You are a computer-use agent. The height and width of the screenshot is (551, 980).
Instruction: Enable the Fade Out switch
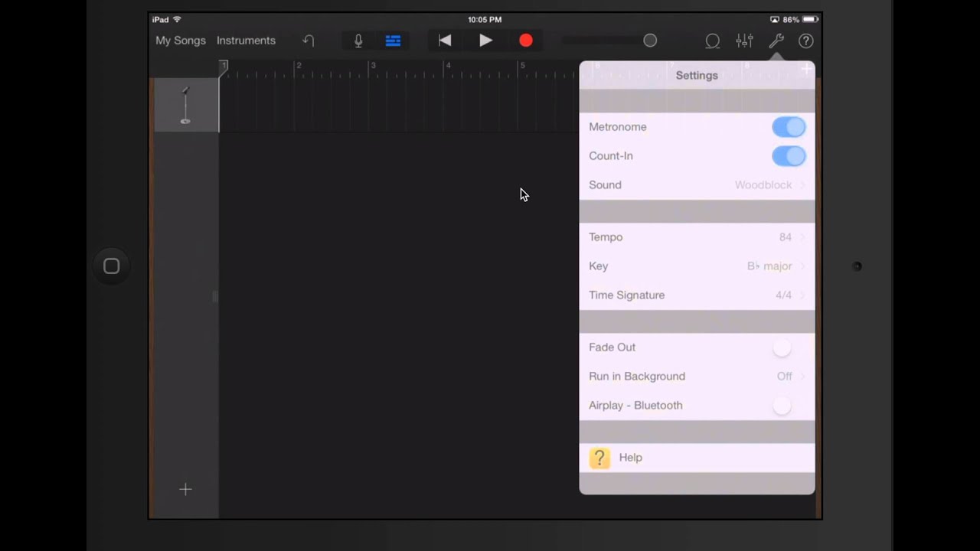coord(789,347)
